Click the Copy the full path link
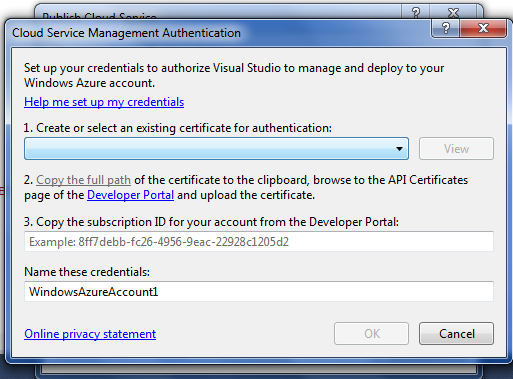The image size is (513, 379). click(83, 180)
